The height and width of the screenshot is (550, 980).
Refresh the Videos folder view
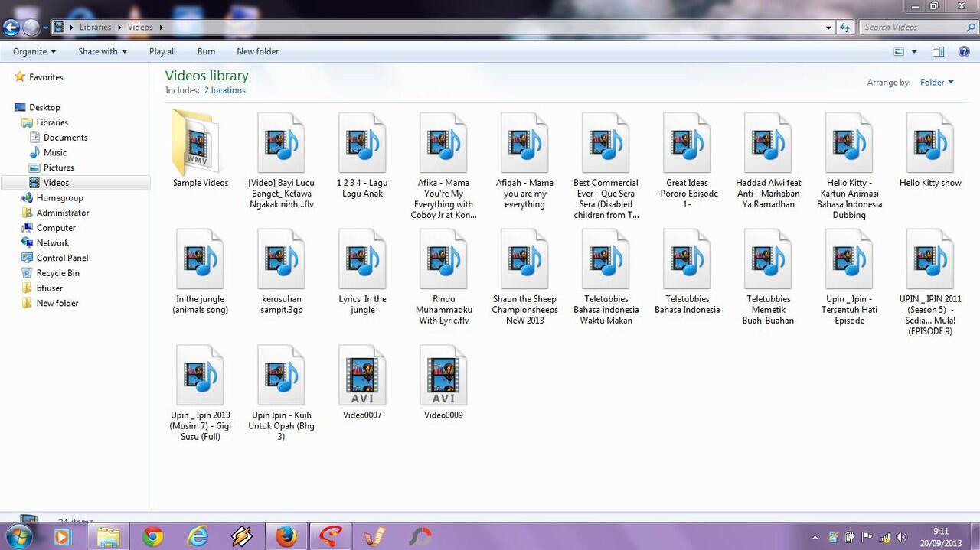pyautogui.click(x=845, y=28)
